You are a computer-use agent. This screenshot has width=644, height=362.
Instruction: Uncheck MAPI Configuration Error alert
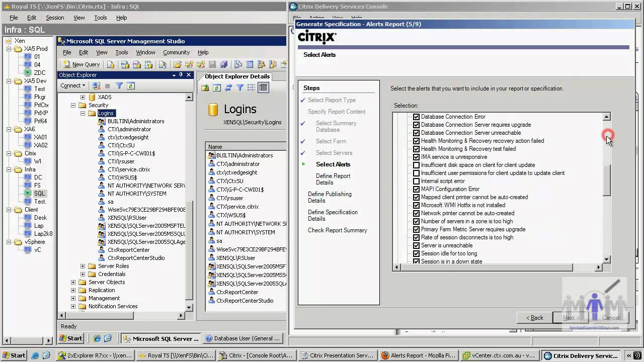416,189
